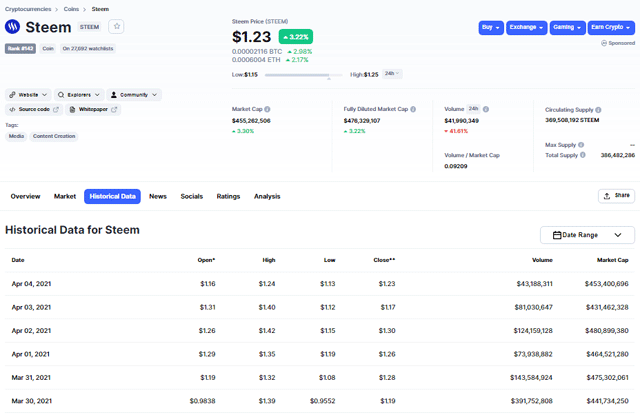The image size is (640, 415).
Task: Open the Earn Crypto dropdown
Action: [611, 27]
